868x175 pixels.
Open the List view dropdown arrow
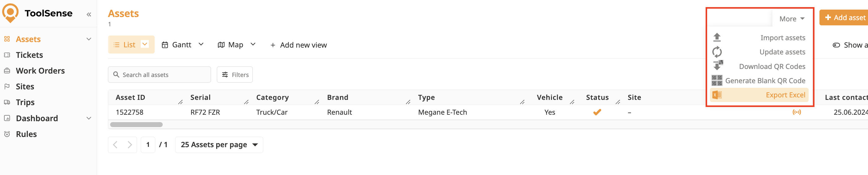point(145,45)
